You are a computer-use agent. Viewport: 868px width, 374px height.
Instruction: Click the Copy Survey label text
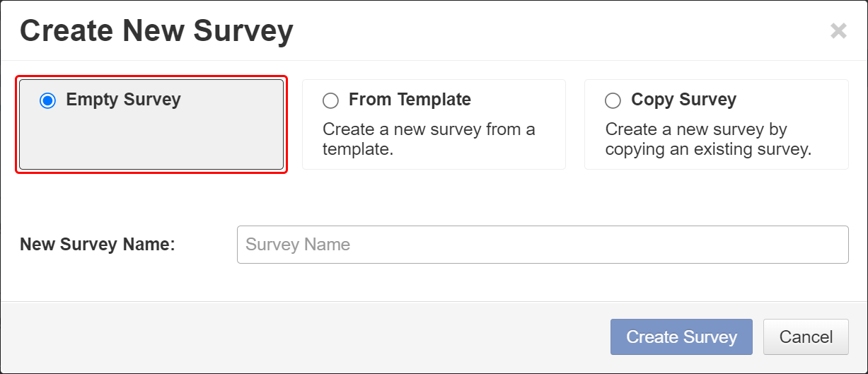pos(683,100)
